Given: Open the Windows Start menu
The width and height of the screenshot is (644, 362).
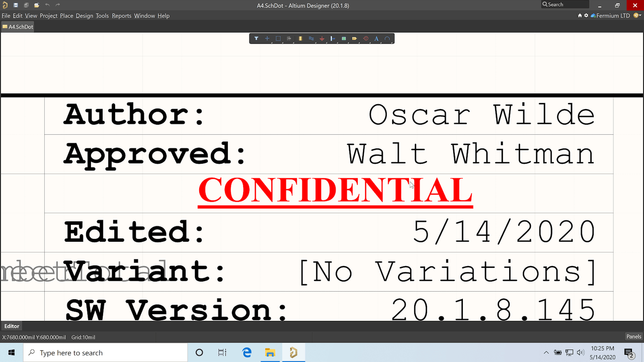Looking at the screenshot, I should click(x=12, y=352).
